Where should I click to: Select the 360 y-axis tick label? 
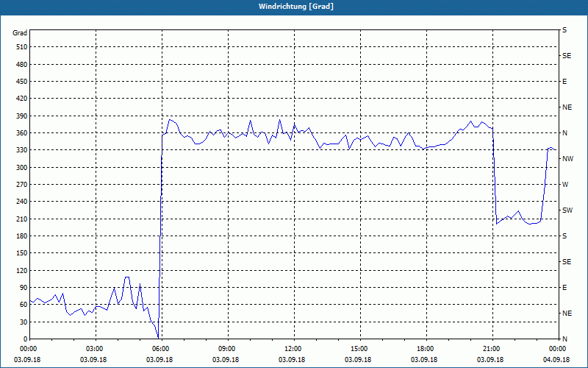click(x=22, y=133)
